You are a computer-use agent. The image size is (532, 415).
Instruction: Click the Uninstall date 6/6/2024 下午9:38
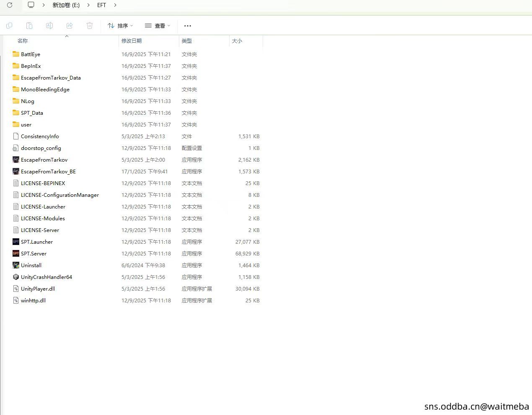click(x=143, y=265)
